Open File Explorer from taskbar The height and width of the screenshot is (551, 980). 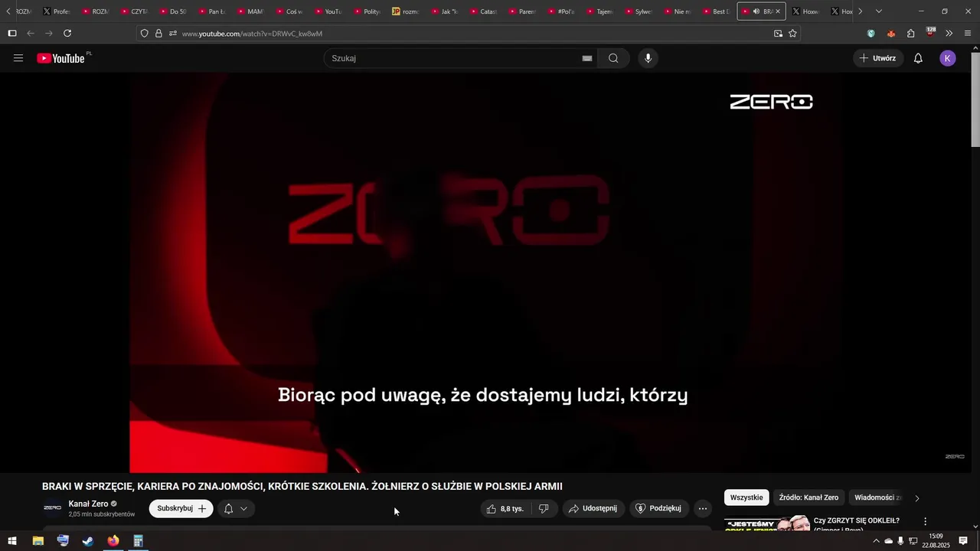(x=38, y=541)
